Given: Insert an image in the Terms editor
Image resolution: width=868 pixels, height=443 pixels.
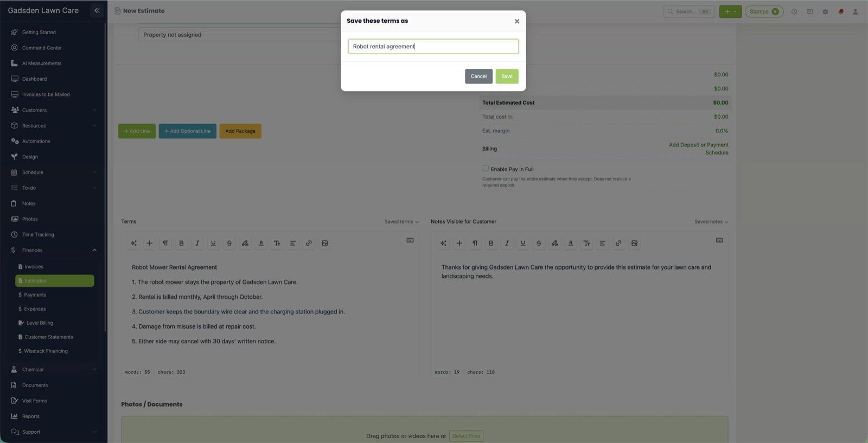Looking at the screenshot, I should pyautogui.click(x=324, y=243).
